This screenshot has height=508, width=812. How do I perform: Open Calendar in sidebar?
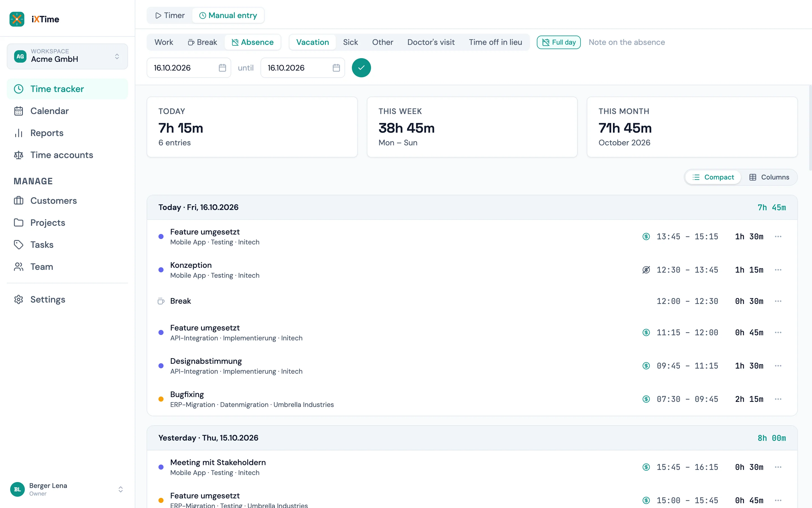click(x=67, y=111)
